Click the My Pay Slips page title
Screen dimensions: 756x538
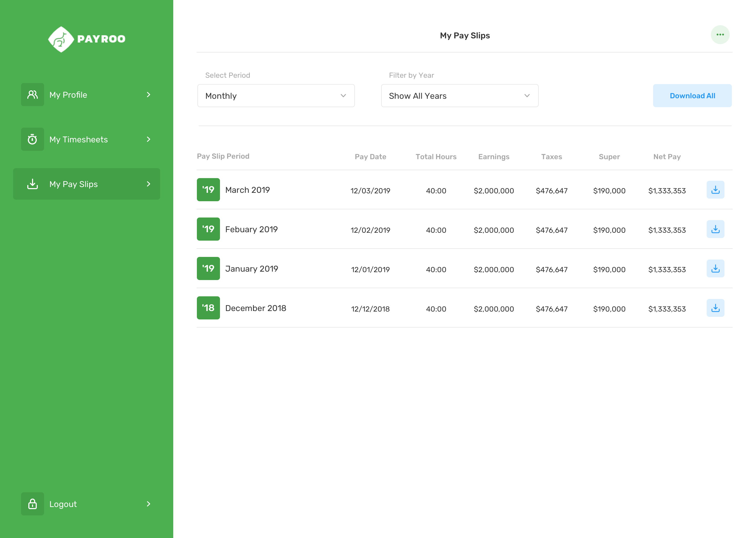[465, 35]
